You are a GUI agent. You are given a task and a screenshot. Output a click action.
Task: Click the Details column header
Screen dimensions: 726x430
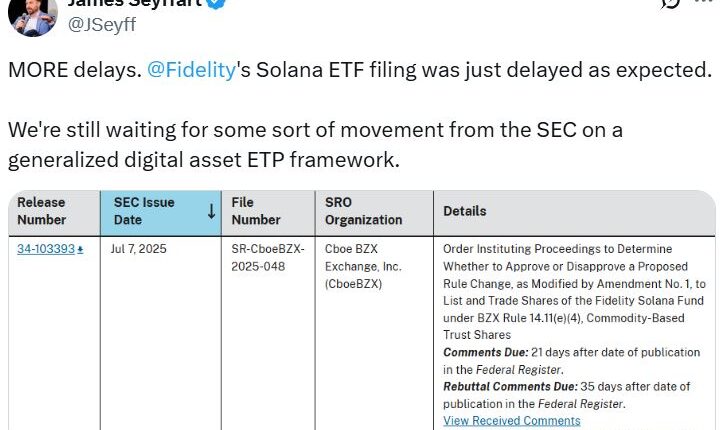point(465,211)
